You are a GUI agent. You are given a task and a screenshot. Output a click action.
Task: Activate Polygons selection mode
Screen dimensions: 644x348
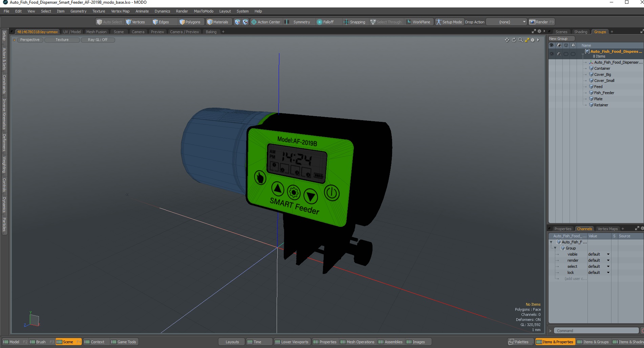pyautogui.click(x=190, y=22)
